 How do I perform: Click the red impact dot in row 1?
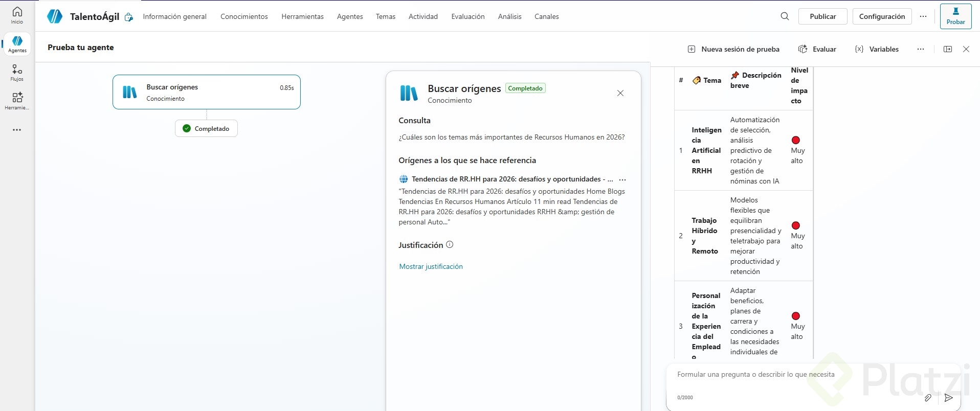(x=796, y=140)
